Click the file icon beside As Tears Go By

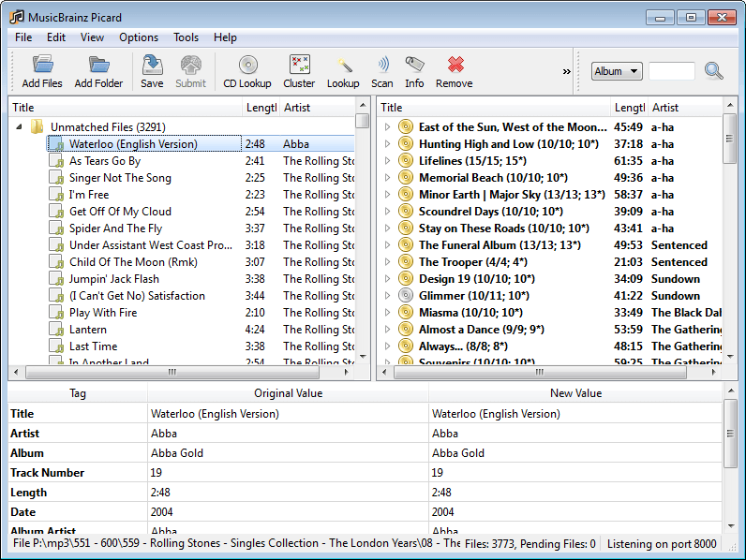[56, 161]
